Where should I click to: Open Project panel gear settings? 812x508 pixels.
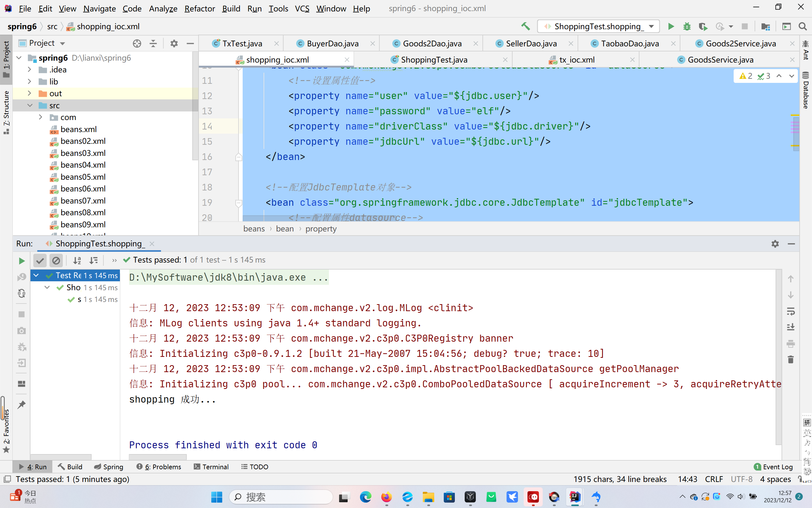[174, 43]
